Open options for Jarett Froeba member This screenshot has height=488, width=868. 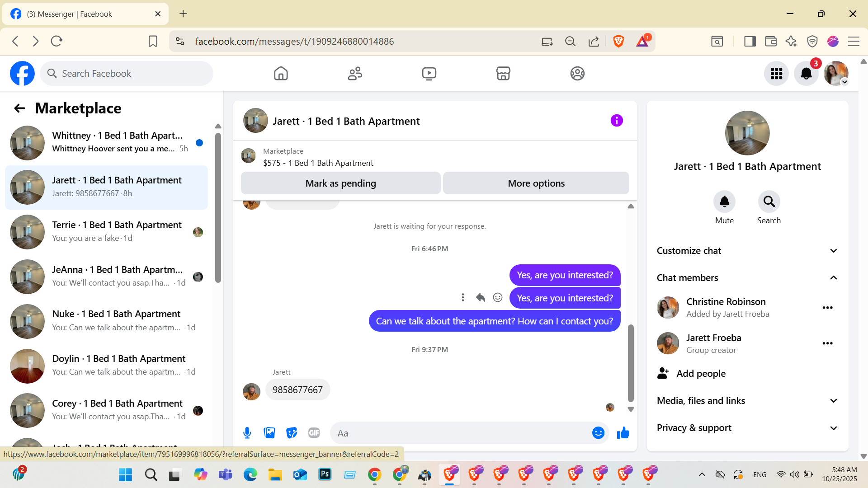[827, 343]
